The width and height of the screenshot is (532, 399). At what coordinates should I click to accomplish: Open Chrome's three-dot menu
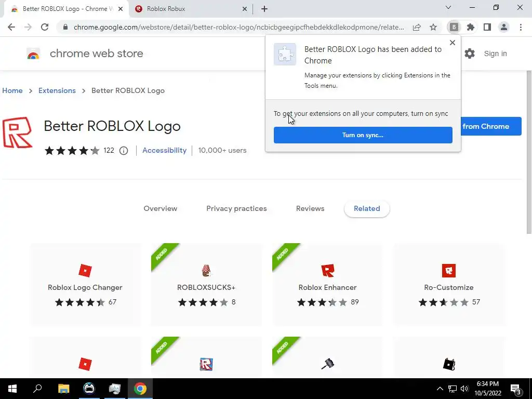(x=521, y=27)
